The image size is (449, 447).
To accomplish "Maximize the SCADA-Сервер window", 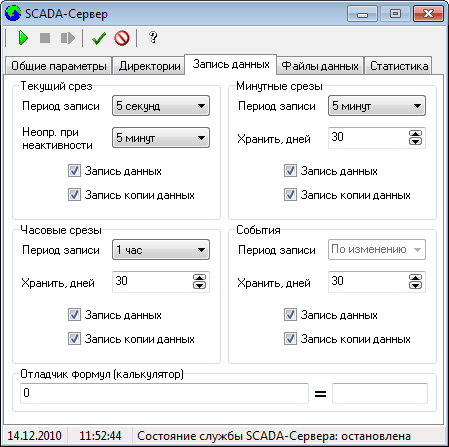I will (x=395, y=14).
